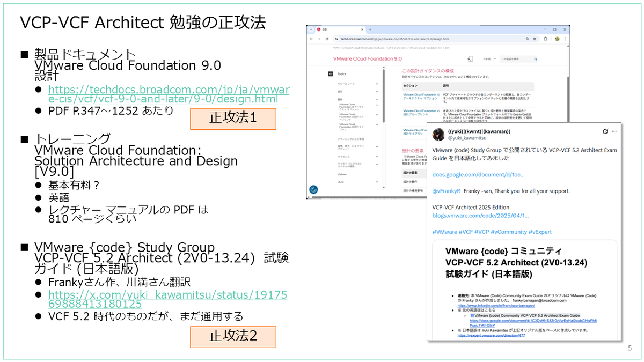Open the Chrome three-dot menu
The image size is (644, 362).
click(x=565, y=39)
